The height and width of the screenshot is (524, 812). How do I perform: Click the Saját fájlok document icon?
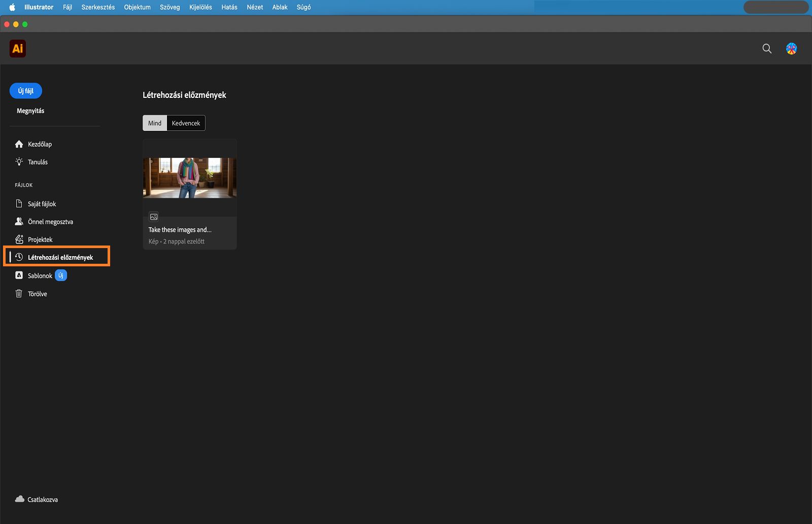point(19,203)
